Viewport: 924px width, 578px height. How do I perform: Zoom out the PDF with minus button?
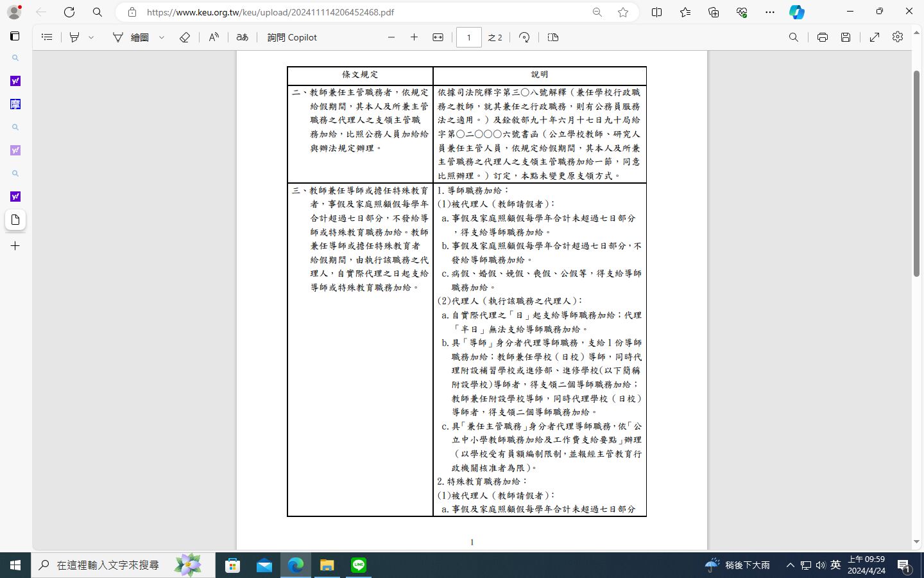tap(391, 37)
